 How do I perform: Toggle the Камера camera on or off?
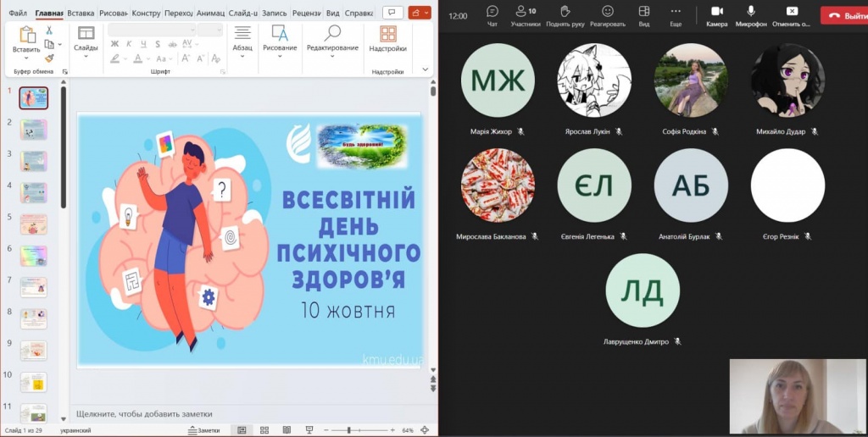(x=716, y=15)
